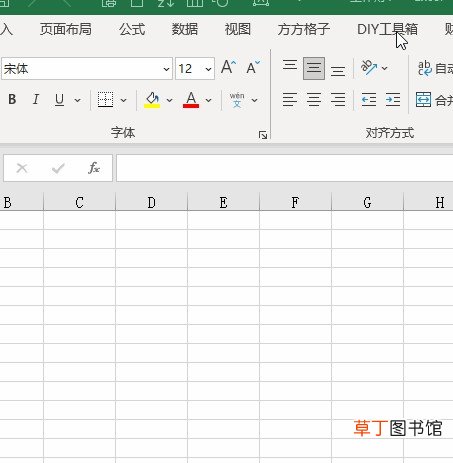Increase the indent level
Viewport: 453px width, 463px height.
[393, 100]
